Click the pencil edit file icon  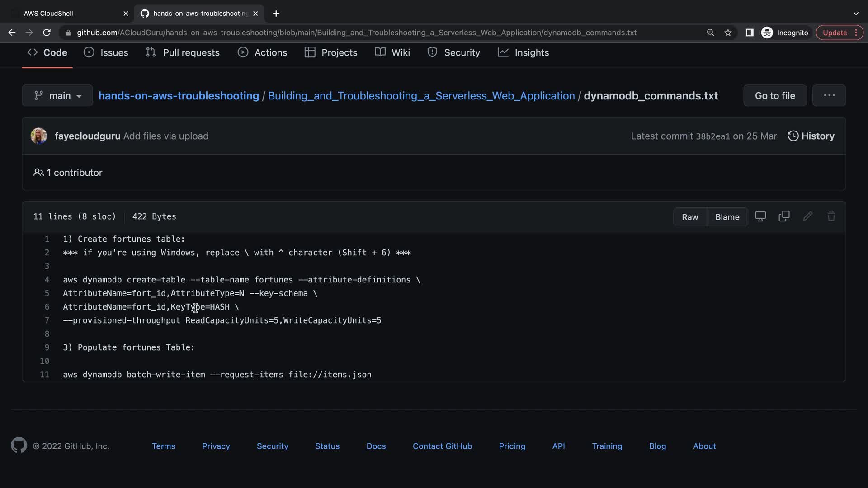tap(807, 216)
